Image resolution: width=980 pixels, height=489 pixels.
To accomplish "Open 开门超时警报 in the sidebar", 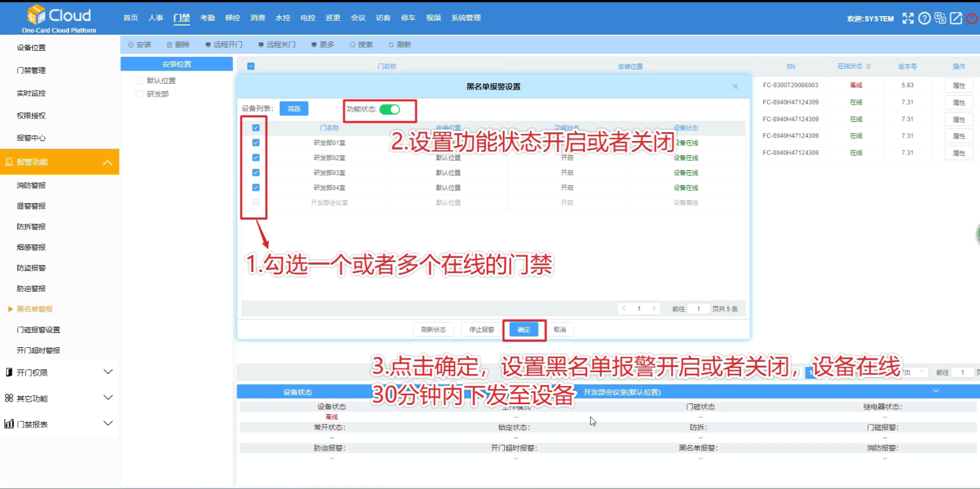I will (x=38, y=350).
